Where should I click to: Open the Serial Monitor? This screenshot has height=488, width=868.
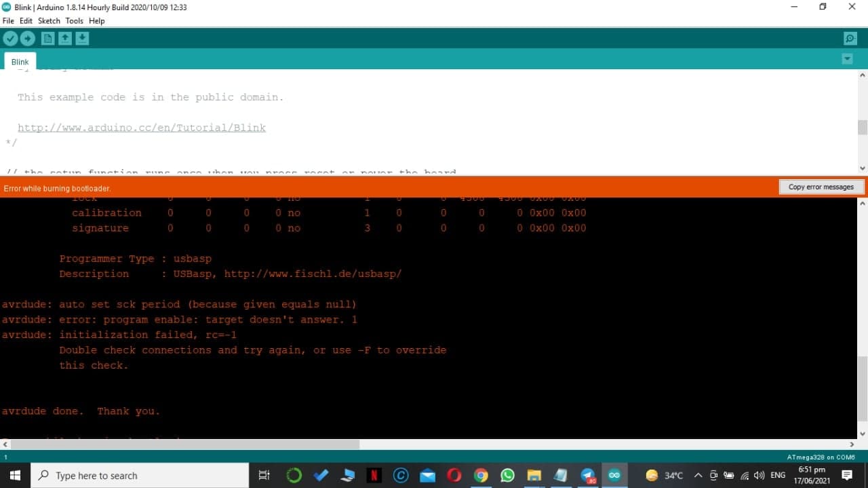point(850,38)
